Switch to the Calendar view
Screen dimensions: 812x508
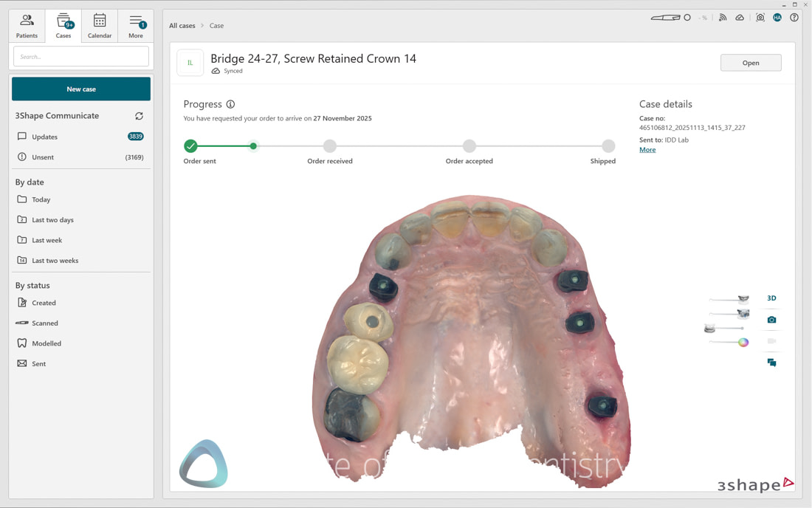point(100,24)
